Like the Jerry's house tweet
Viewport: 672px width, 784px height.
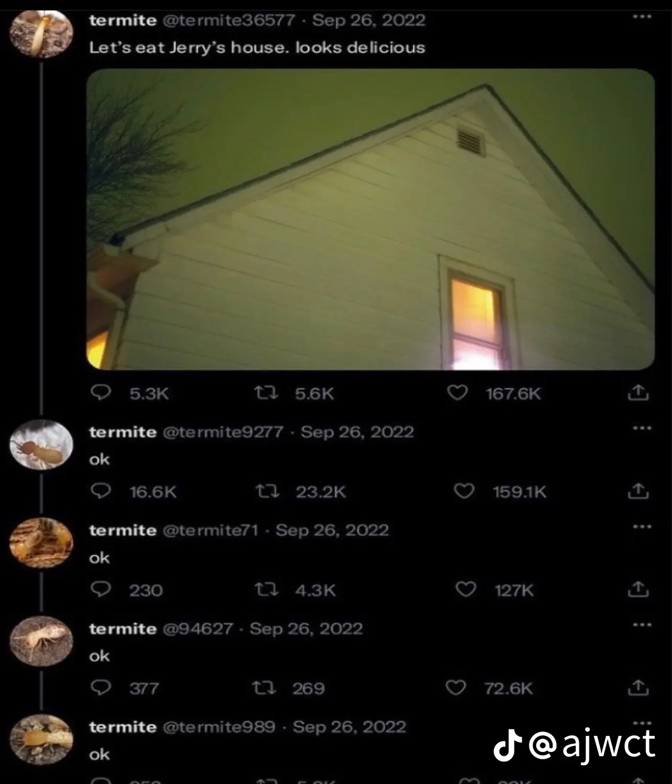coord(457,392)
